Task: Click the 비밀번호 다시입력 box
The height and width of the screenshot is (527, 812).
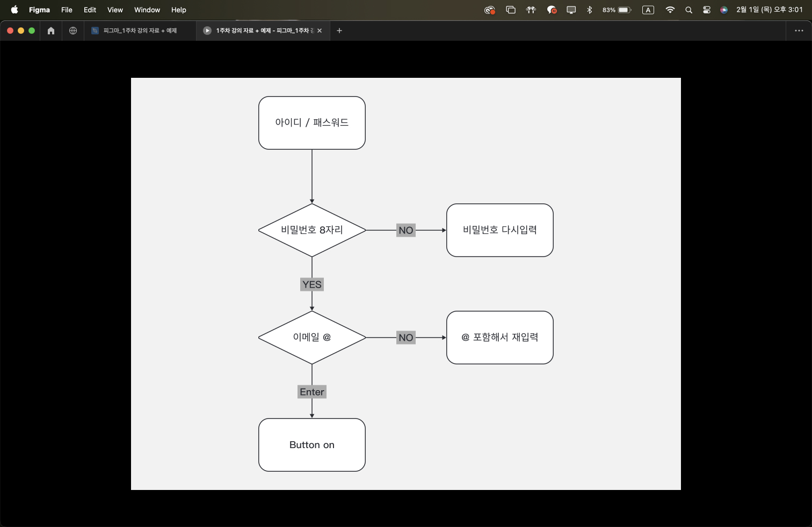Action: pos(500,230)
